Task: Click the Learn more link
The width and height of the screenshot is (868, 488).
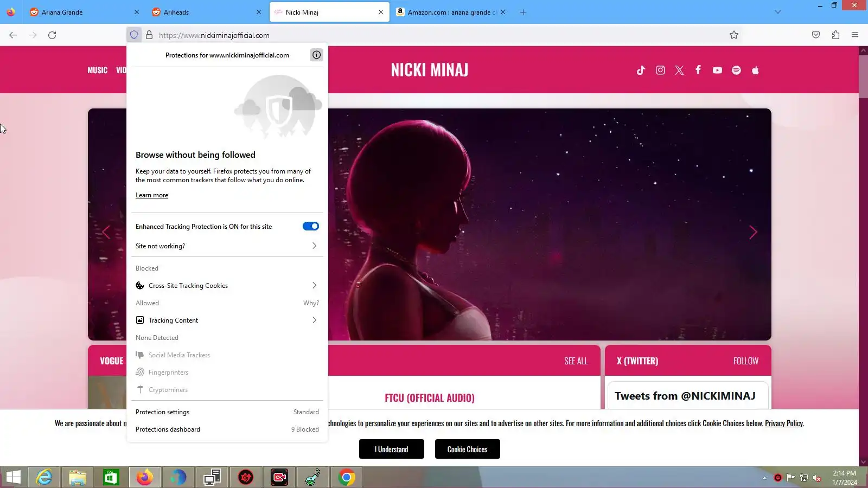Action: click(152, 195)
